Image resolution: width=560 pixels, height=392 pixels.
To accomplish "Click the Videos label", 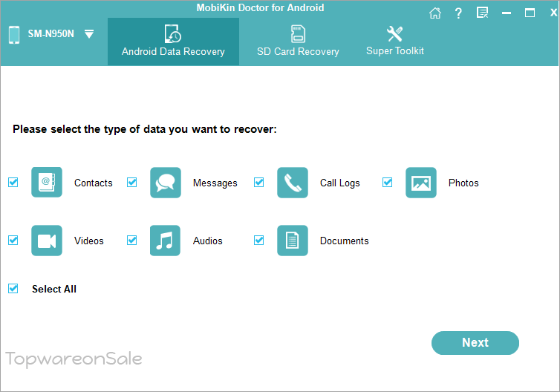I will coord(89,241).
